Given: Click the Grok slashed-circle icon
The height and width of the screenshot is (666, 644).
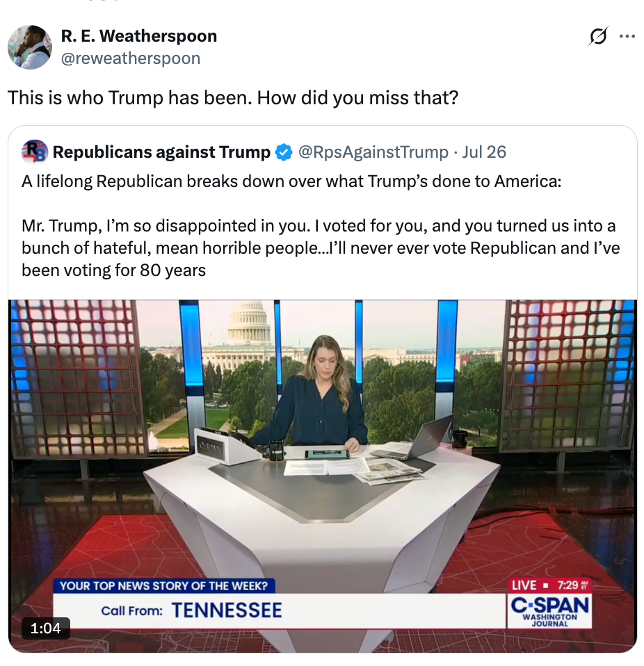Looking at the screenshot, I should 598,36.
